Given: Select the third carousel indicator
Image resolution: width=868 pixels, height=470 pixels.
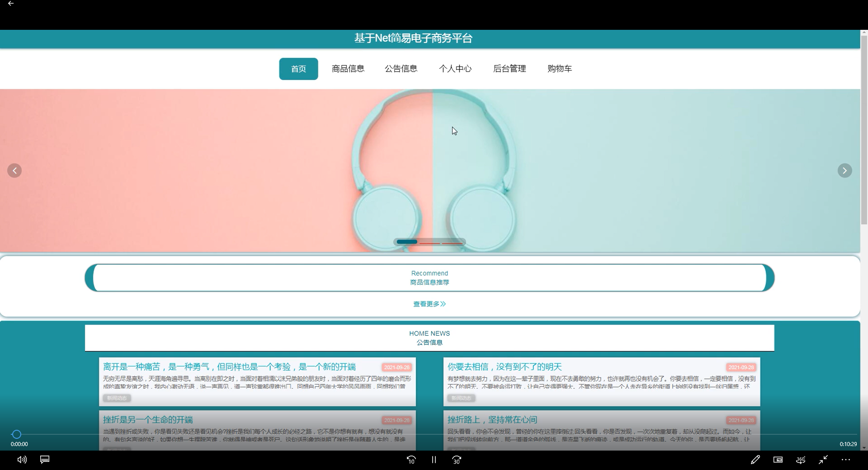Looking at the screenshot, I should (x=452, y=243).
